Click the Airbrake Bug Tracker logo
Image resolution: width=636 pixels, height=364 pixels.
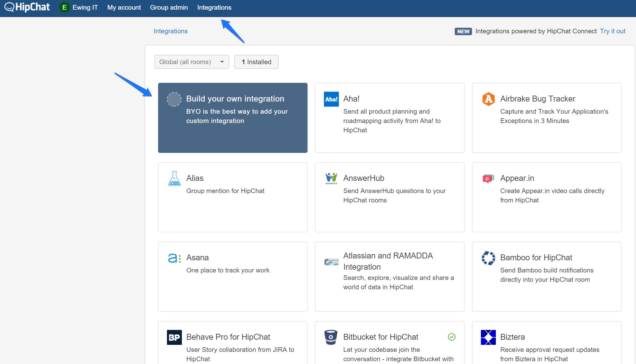(488, 99)
